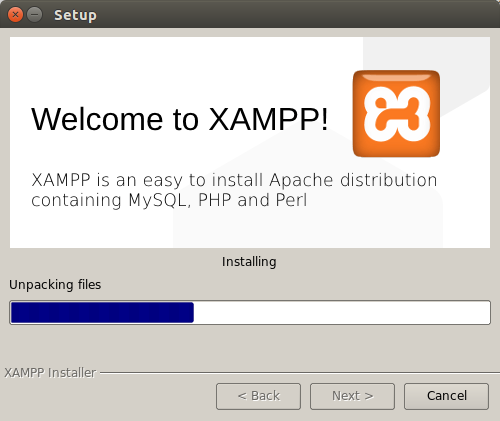Close the Setup window with red button

coord(15,15)
